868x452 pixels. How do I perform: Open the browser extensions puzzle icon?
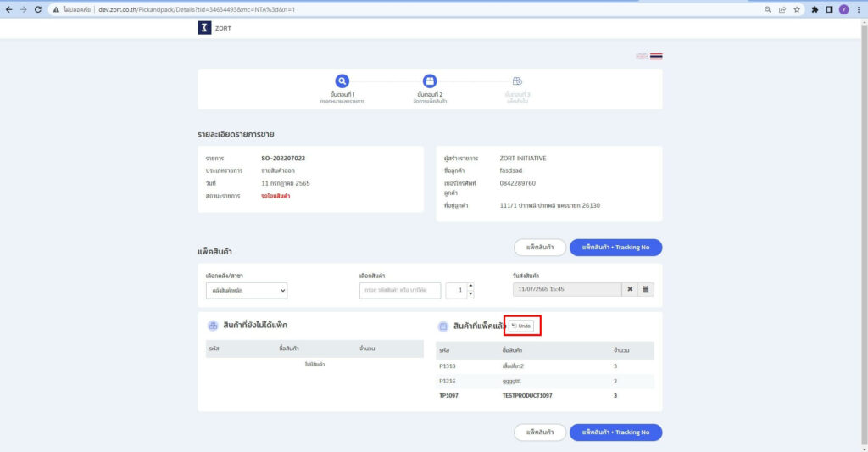click(x=815, y=9)
